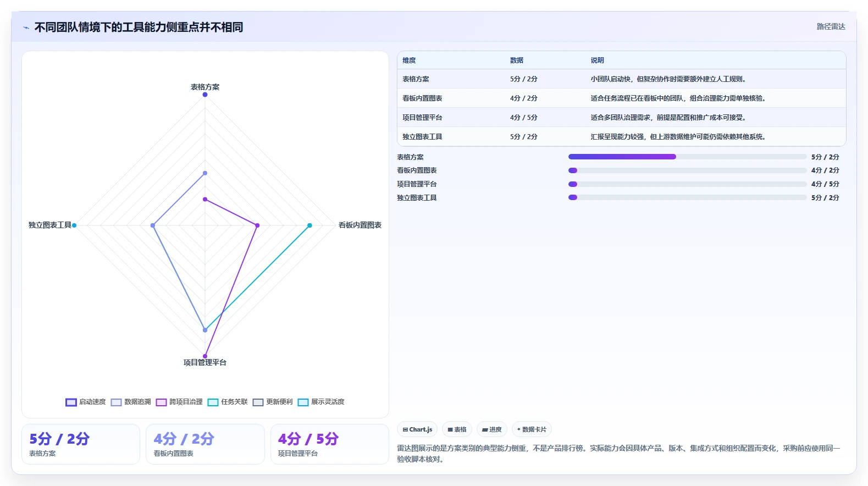Click the 说明 table column header
Image resolution: width=868 pixels, height=486 pixels.
598,60
